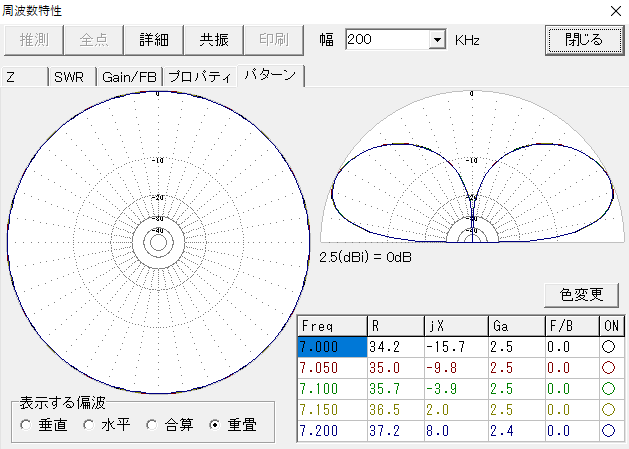The image size is (629, 449).
Task: Select the 7.150 frequency cell
Action: click(x=332, y=410)
